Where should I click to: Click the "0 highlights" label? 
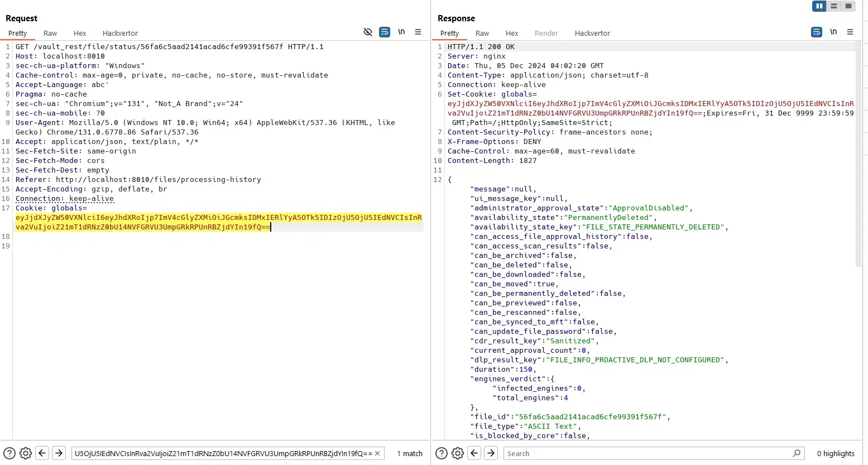(x=836, y=453)
